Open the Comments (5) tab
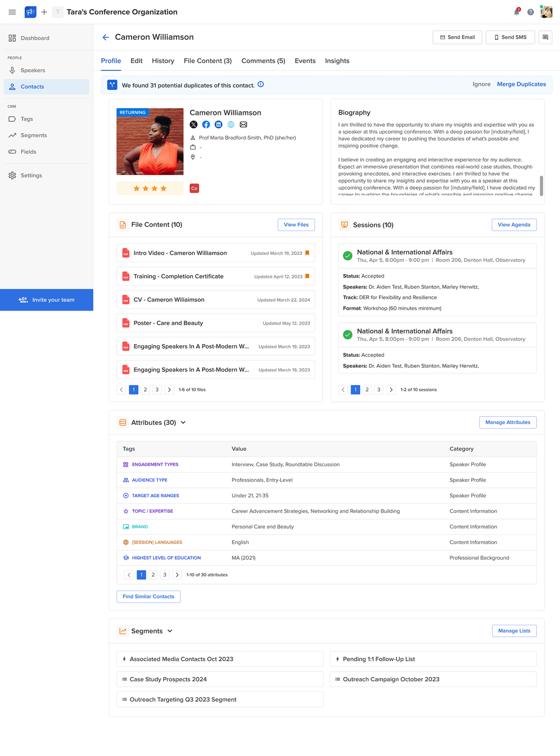The height and width of the screenshot is (756, 560). pyautogui.click(x=263, y=61)
